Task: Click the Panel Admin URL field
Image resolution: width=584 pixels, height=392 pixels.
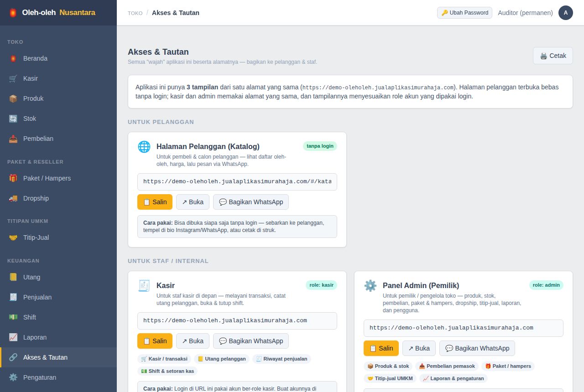Action: click(x=464, y=328)
